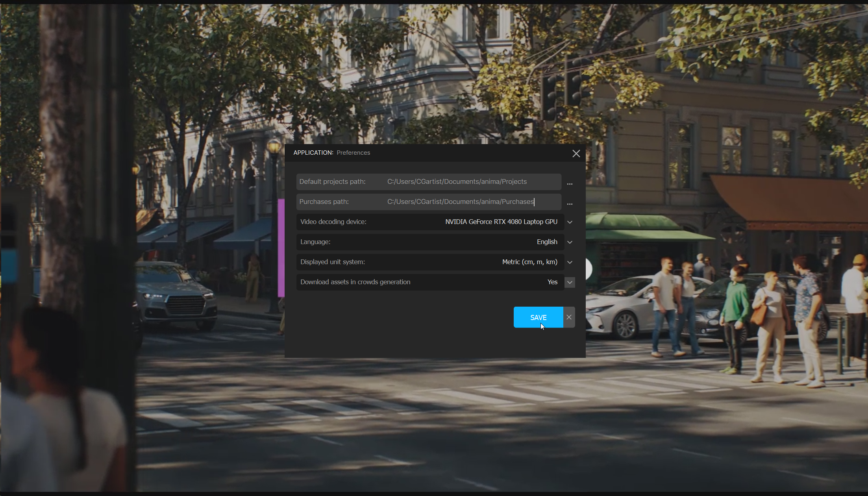This screenshot has height=496, width=868.
Task: Click SAVE to store preferences
Action: pos(538,317)
